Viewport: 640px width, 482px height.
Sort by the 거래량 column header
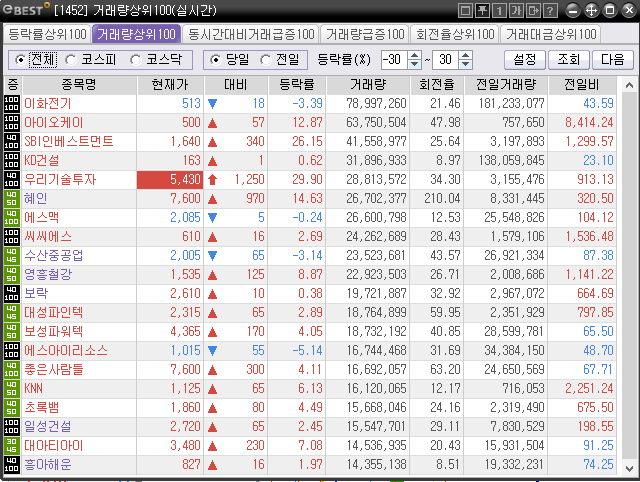368,85
